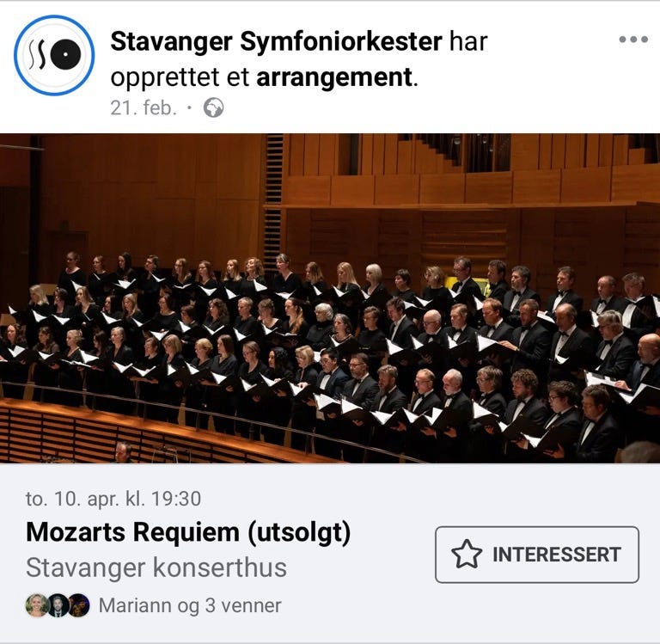The height and width of the screenshot is (644, 660).
Task: Show 'Mariann og 3 venner' attendee list
Action: coord(190,605)
